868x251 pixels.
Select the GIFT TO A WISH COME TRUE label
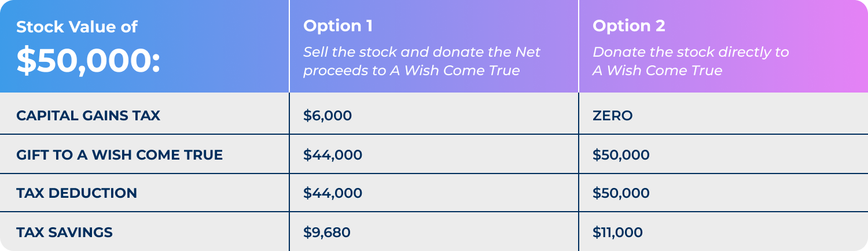coord(119,154)
